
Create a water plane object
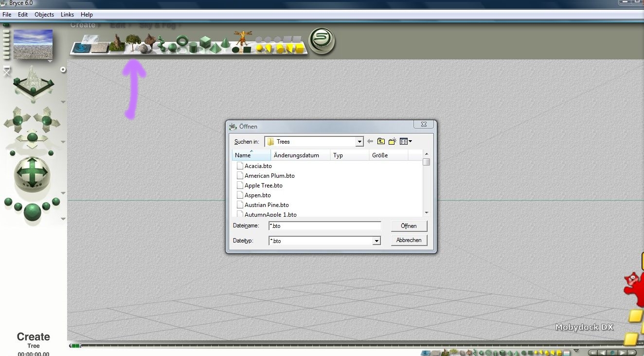81,48
